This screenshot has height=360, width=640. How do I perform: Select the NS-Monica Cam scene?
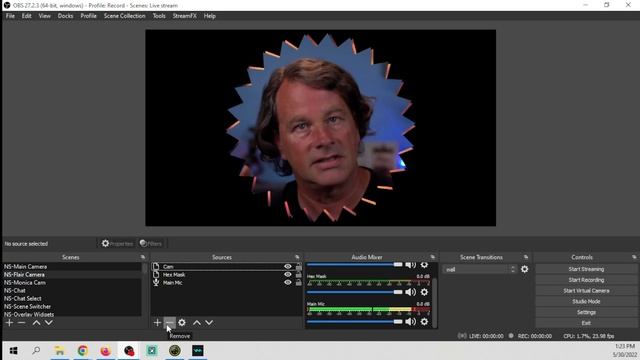tap(72, 282)
